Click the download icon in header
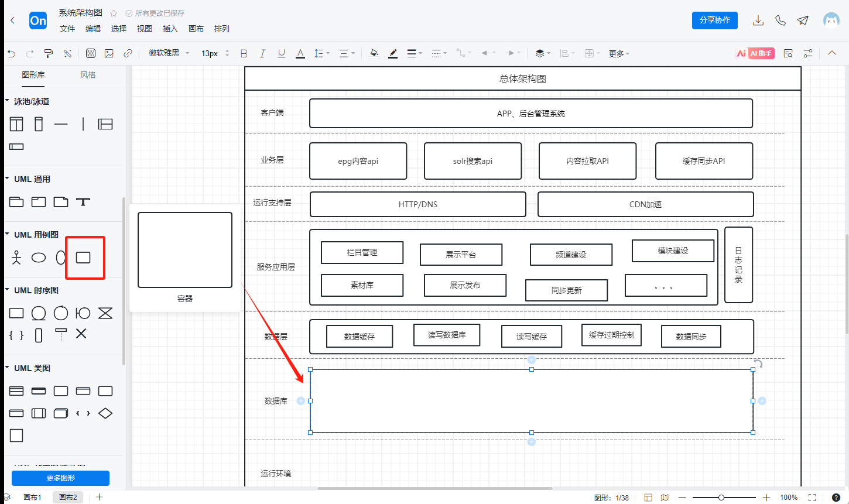The image size is (849, 504). (758, 20)
